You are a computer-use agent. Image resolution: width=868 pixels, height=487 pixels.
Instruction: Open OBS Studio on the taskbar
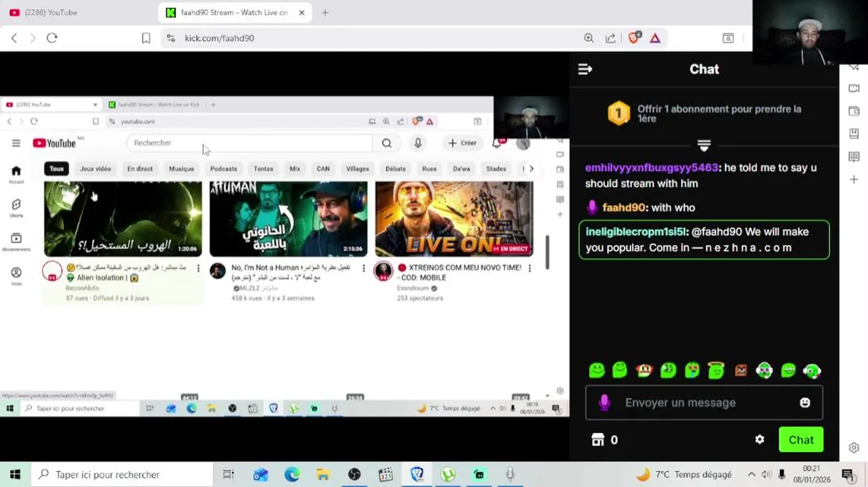354,475
